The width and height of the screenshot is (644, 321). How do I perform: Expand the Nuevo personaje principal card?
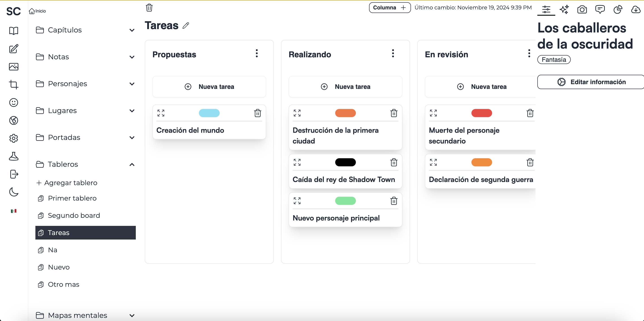coord(297,201)
